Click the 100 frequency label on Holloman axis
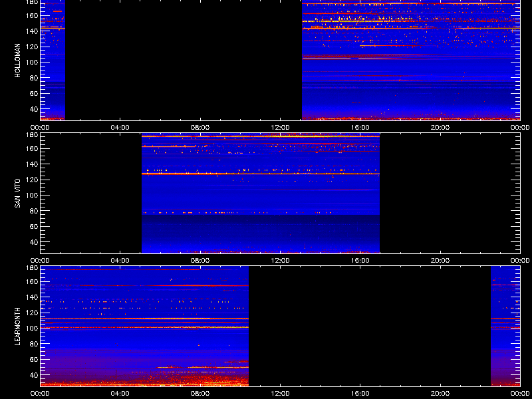This screenshot has width=532, height=399. [31, 62]
